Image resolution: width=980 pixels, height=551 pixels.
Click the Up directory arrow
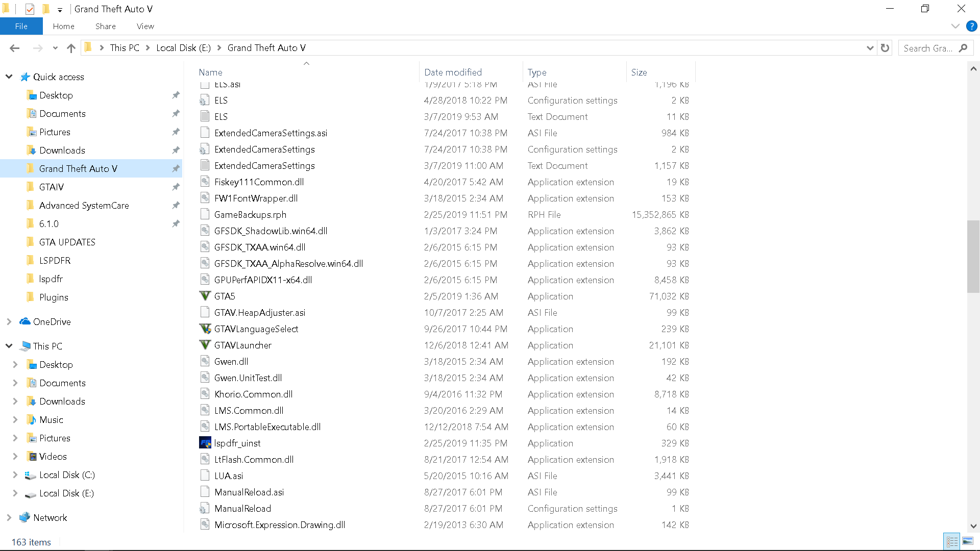click(x=71, y=48)
